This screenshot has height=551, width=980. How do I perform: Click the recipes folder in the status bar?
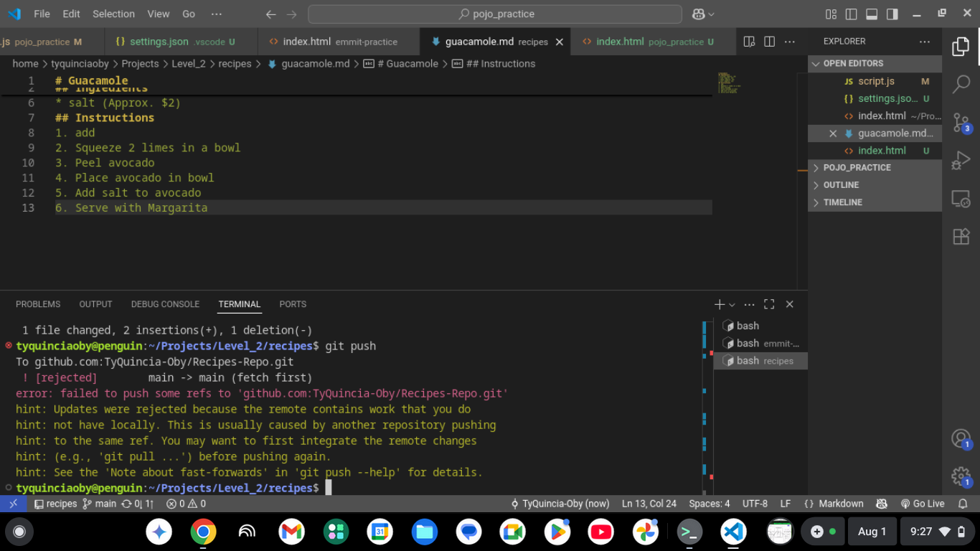tap(55, 504)
